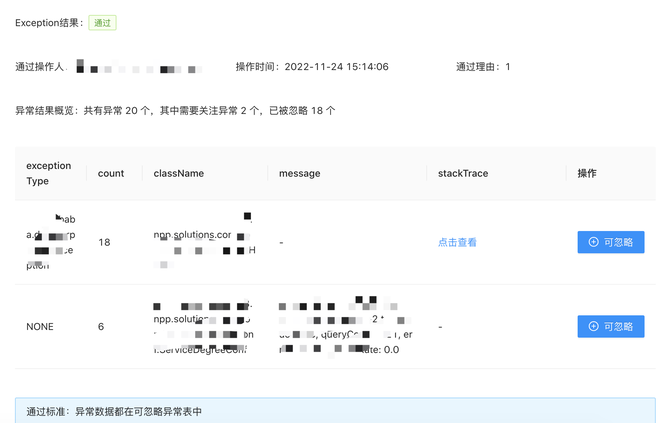Select the stackTrace column header
The height and width of the screenshot is (423, 670).
click(x=463, y=173)
